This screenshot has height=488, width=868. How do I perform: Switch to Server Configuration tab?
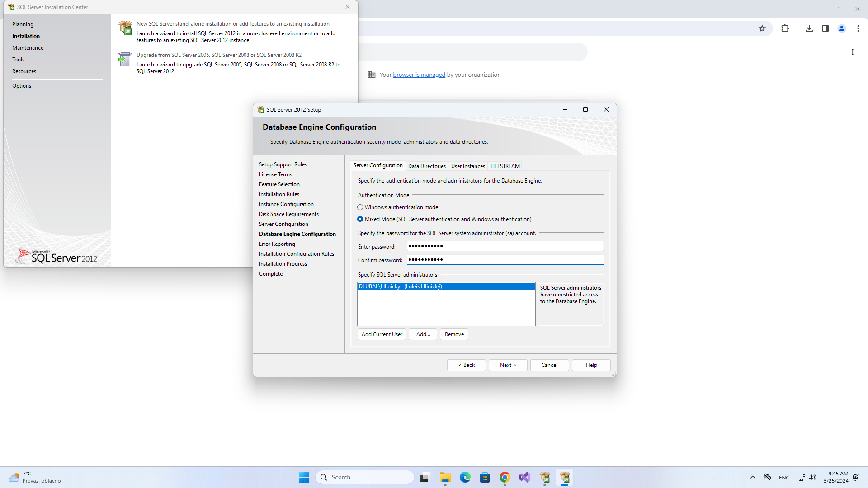378,166
